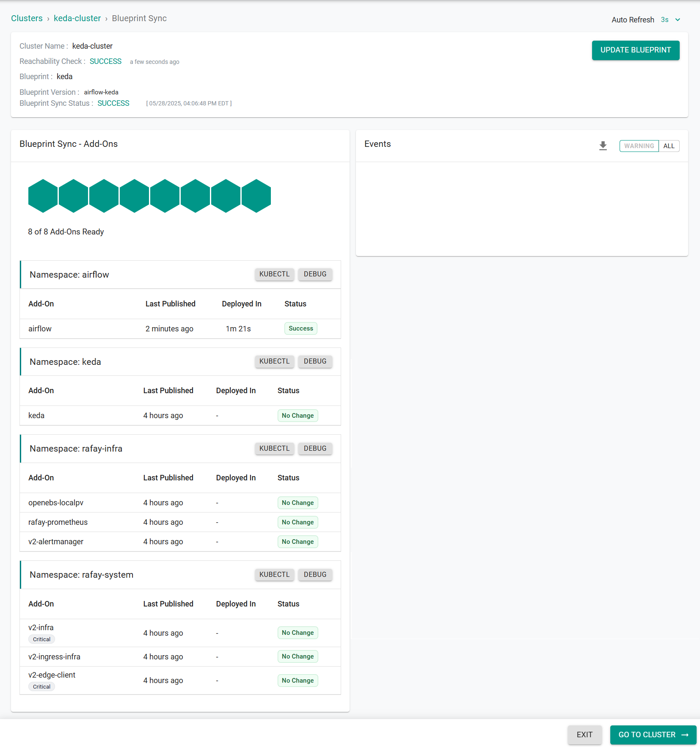The height and width of the screenshot is (747, 700).
Task: Select v2-ingress-infra add-on name
Action: tap(54, 657)
